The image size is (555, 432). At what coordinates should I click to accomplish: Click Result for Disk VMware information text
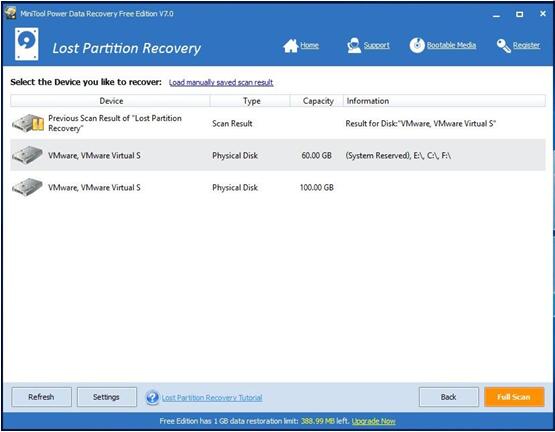coord(420,124)
